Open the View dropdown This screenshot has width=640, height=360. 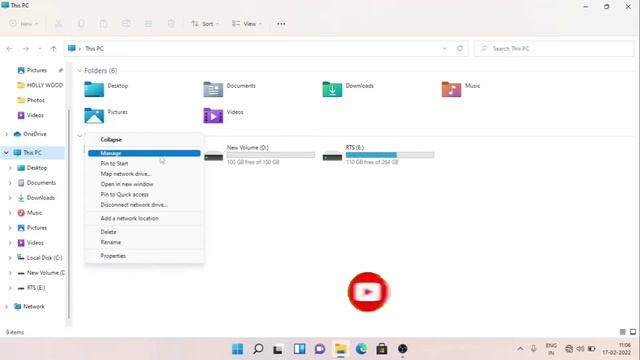pos(247,24)
